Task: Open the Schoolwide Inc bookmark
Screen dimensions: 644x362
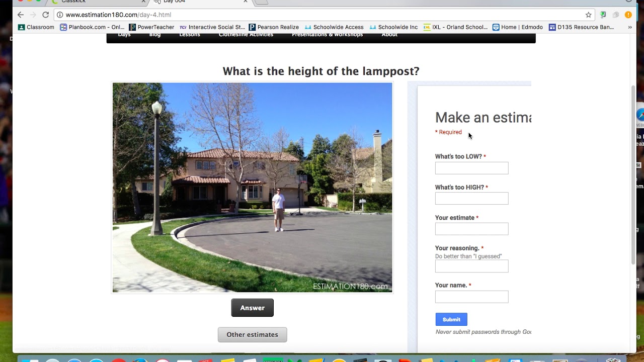Action: coord(393,27)
